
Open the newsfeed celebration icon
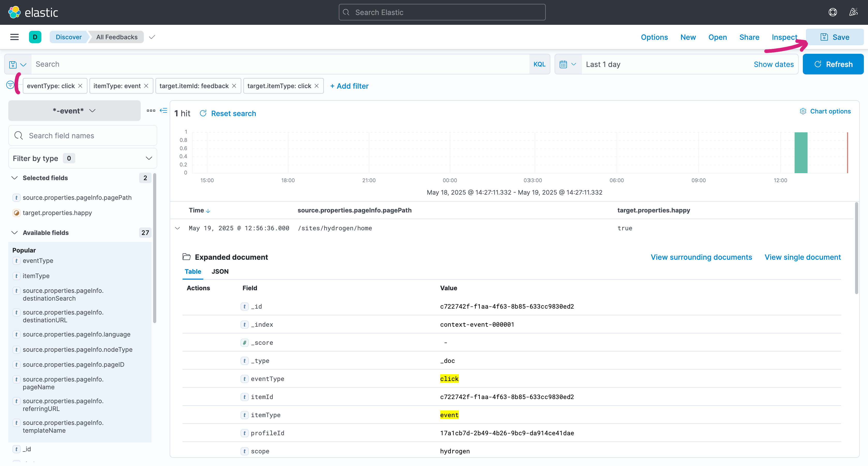tap(853, 12)
